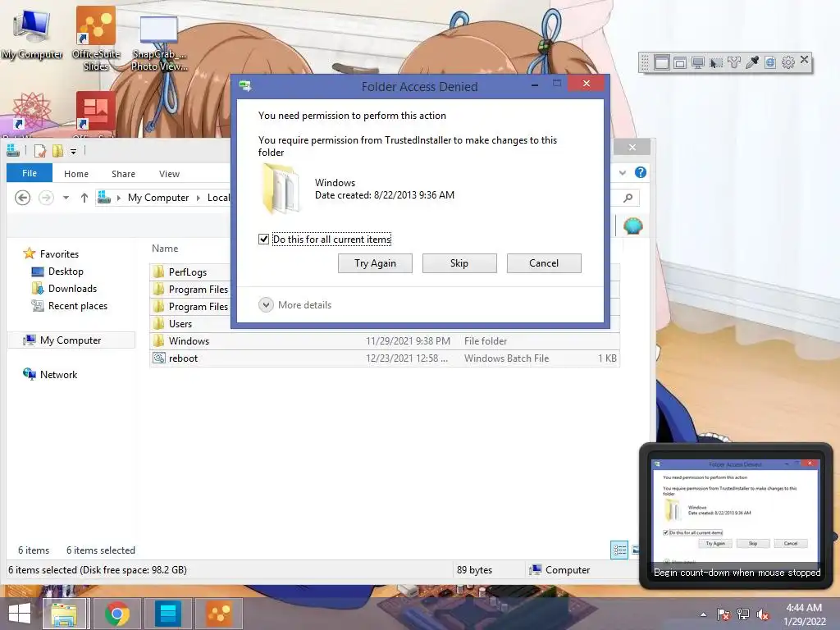Click the network tray icon
Screen dimensions: 840x630
point(743,614)
